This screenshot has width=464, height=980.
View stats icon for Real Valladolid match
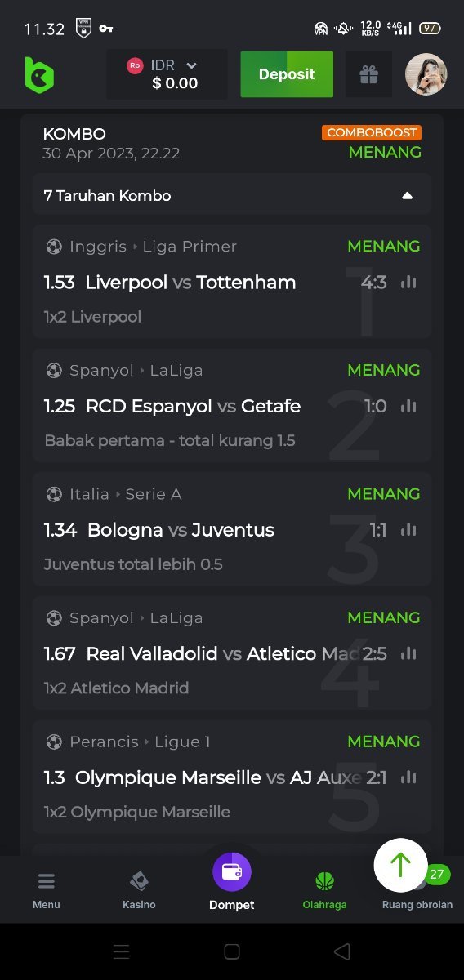coord(408,654)
